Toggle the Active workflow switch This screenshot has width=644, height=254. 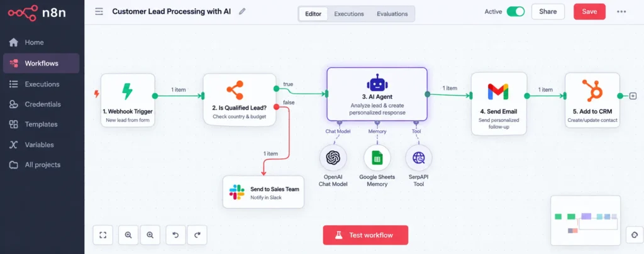point(516,11)
